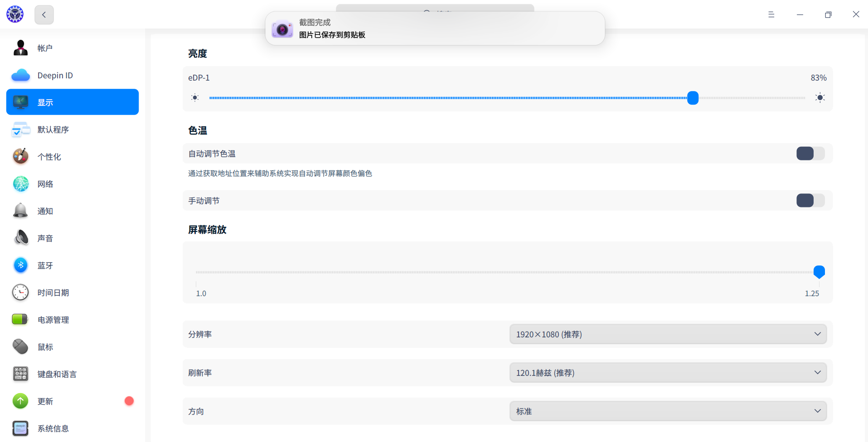Open 更新 settings label
Viewport: 868px width, 442px height.
click(45, 401)
